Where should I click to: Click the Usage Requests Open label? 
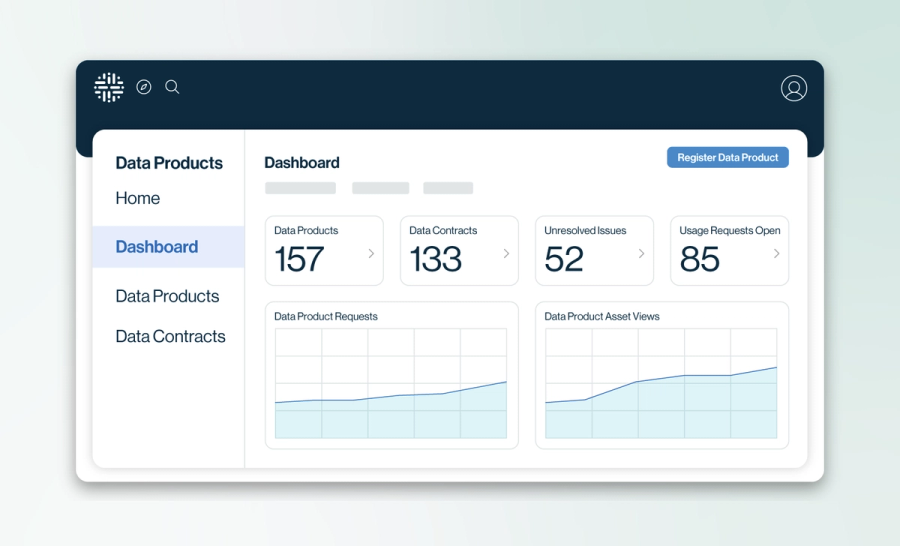pos(730,231)
